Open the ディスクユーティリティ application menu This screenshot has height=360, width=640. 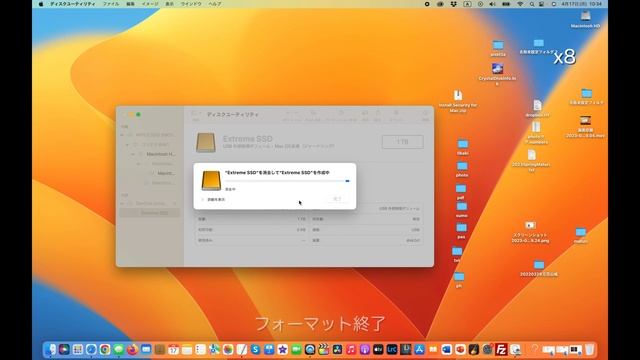[73, 4]
